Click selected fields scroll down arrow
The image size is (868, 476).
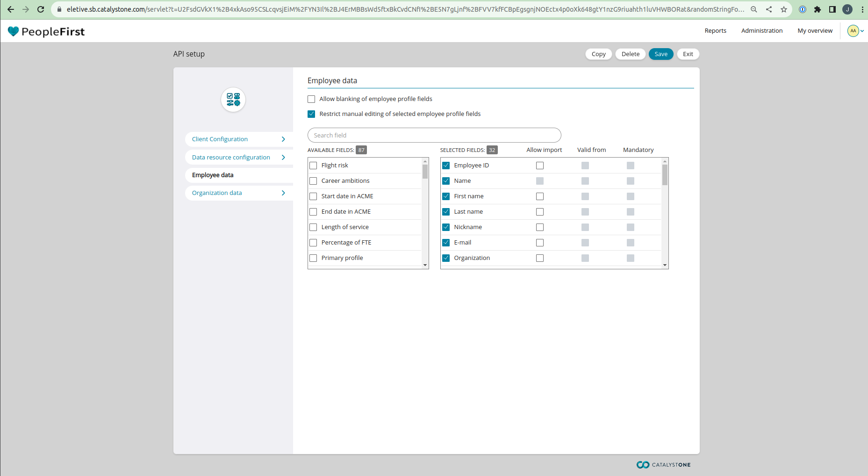(x=665, y=265)
